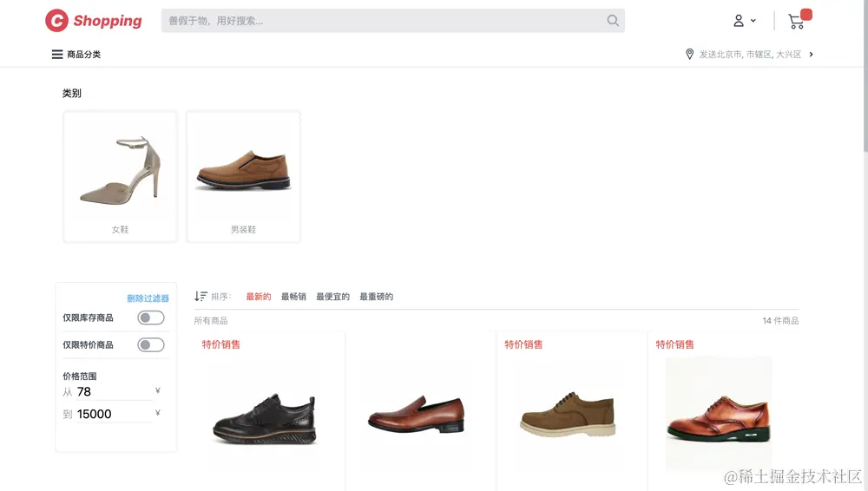Screen dimensions: 868x491
Task: Open the shopping cart icon
Action: click(x=796, y=22)
